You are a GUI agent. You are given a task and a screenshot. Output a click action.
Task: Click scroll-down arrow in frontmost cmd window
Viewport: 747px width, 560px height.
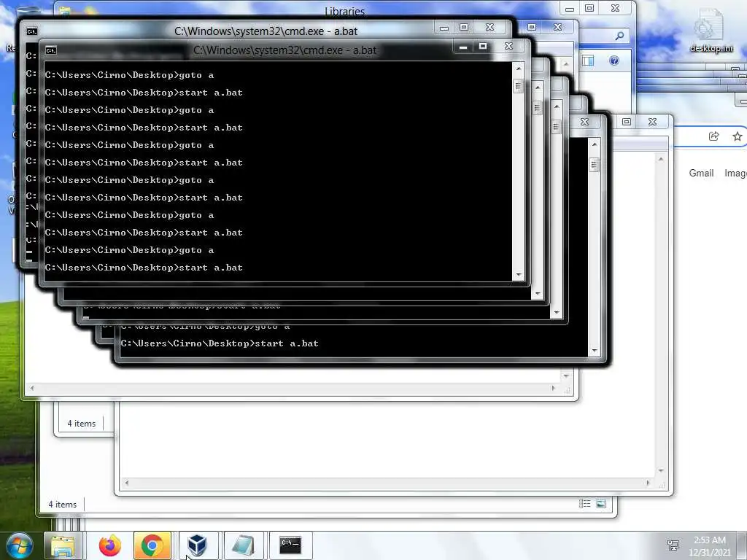(519, 275)
